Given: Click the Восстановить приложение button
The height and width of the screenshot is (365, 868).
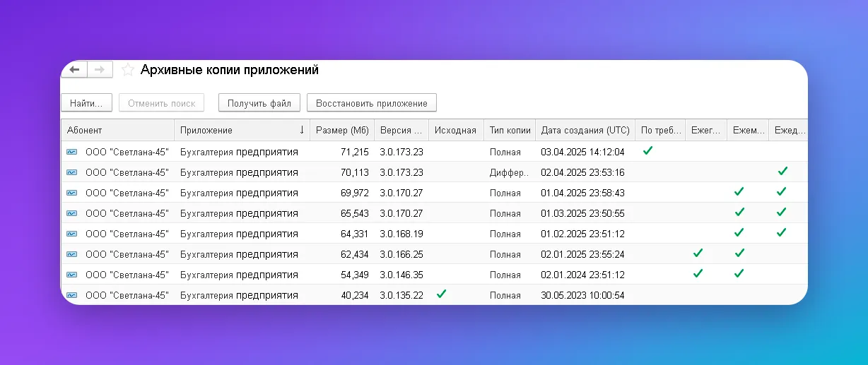Looking at the screenshot, I should 372,102.
